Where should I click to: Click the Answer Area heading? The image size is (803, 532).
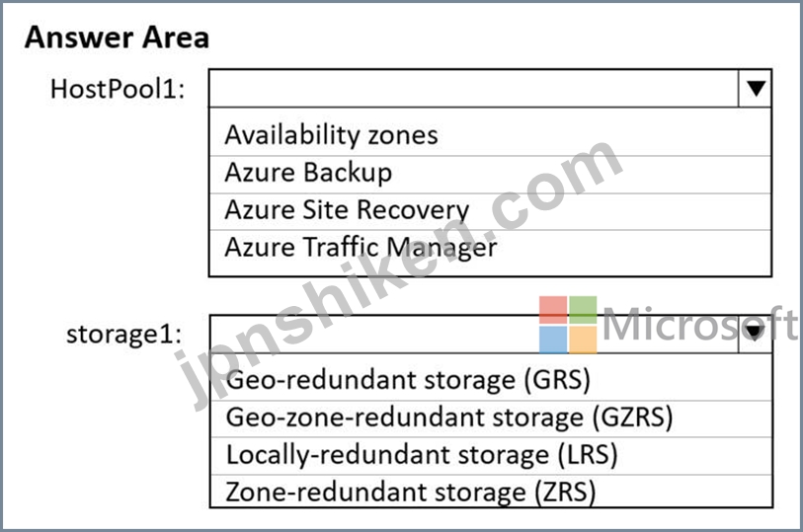tap(117, 38)
